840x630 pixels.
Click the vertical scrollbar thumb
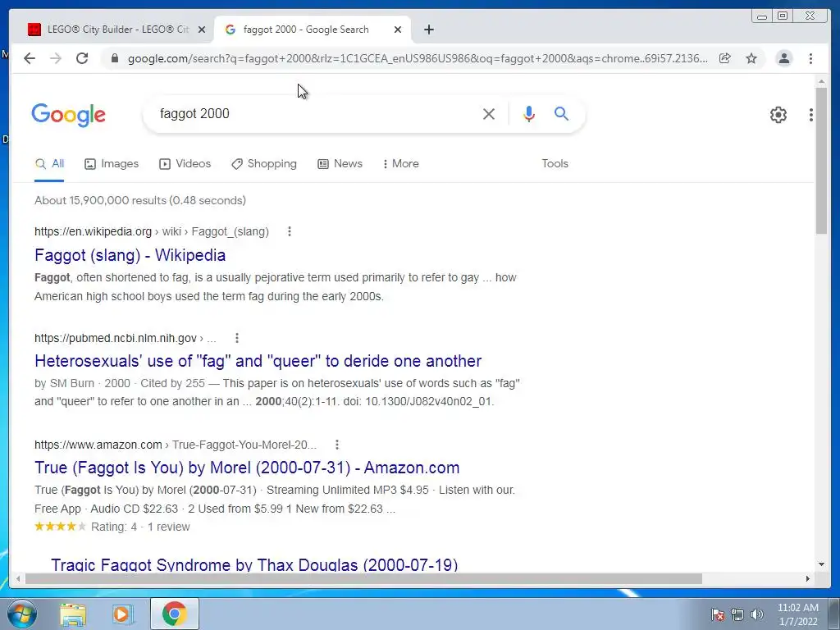click(x=821, y=160)
